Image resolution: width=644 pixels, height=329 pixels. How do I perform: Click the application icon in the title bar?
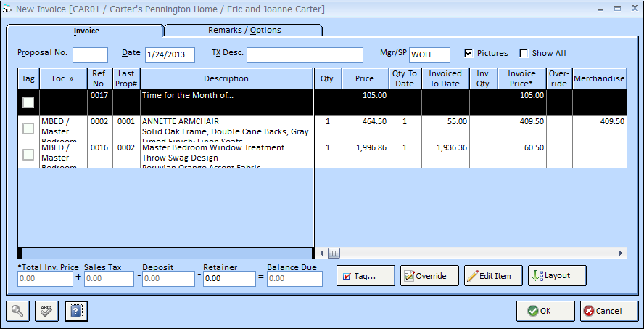(7, 9)
